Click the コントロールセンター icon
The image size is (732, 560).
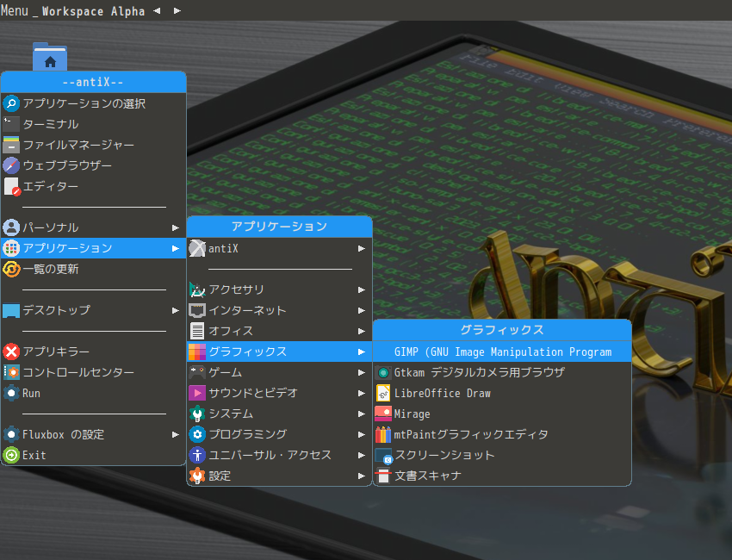[11, 372]
